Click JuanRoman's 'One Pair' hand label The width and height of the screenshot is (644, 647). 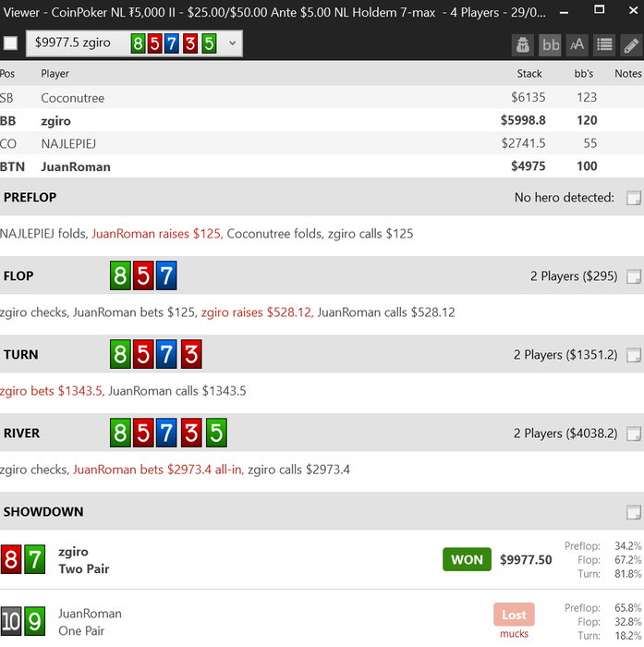click(x=81, y=631)
